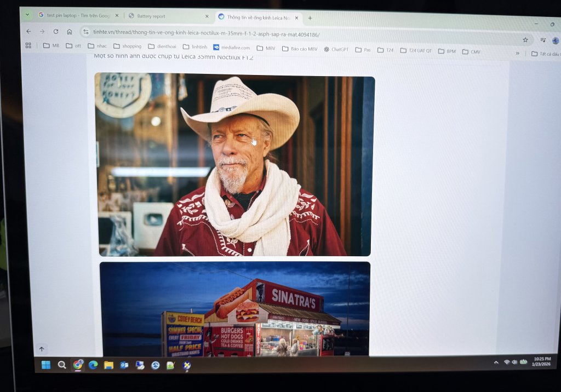Screen dimensions: 561x392
Task: Expand the hidden system tray icons chevron
Action: (496, 362)
